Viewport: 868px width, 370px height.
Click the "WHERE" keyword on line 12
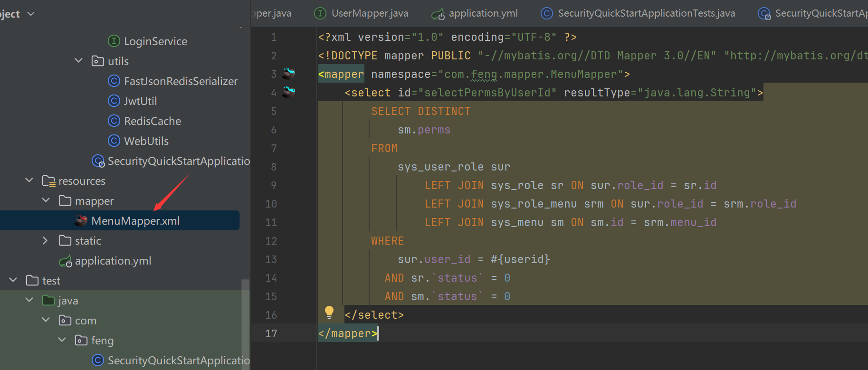click(x=388, y=241)
